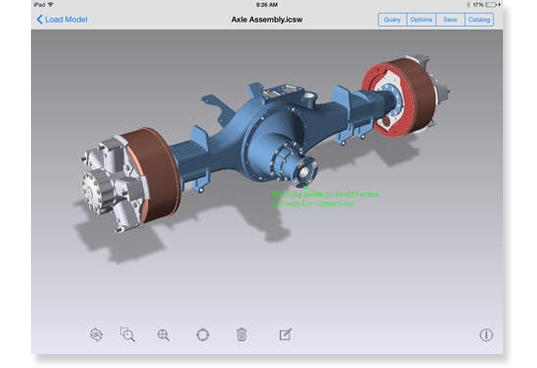The height and width of the screenshot is (368, 537).
Task: Tap the battery status indicator
Action: (490, 4)
